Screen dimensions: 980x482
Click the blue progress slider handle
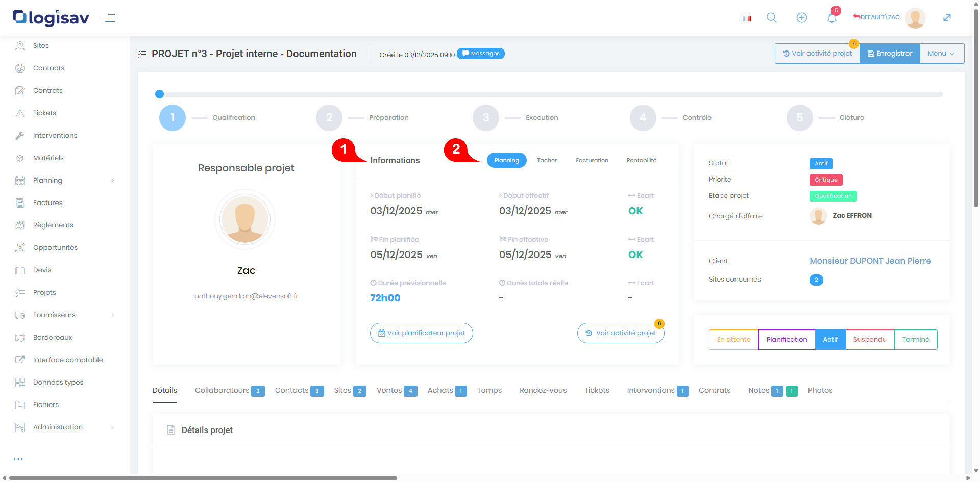pyautogui.click(x=159, y=94)
